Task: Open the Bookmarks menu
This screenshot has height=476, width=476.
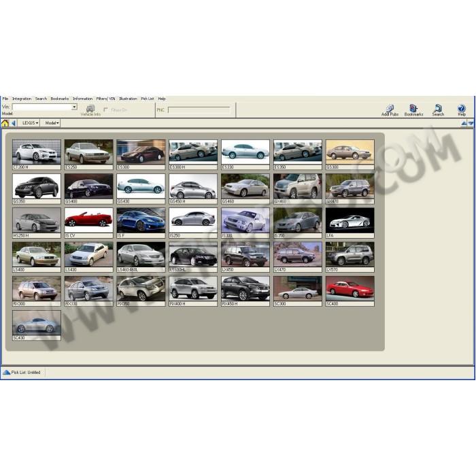Action: 60,99
